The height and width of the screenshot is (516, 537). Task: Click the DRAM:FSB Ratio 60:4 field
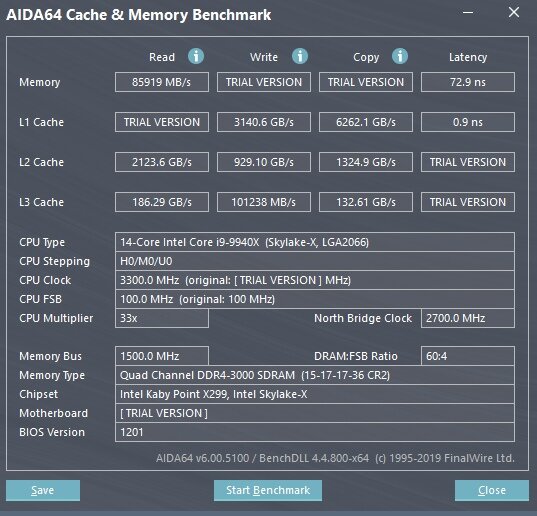click(x=467, y=356)
